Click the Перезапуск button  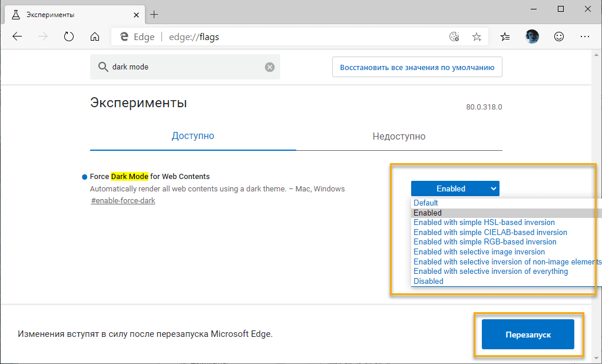(528, 334)
